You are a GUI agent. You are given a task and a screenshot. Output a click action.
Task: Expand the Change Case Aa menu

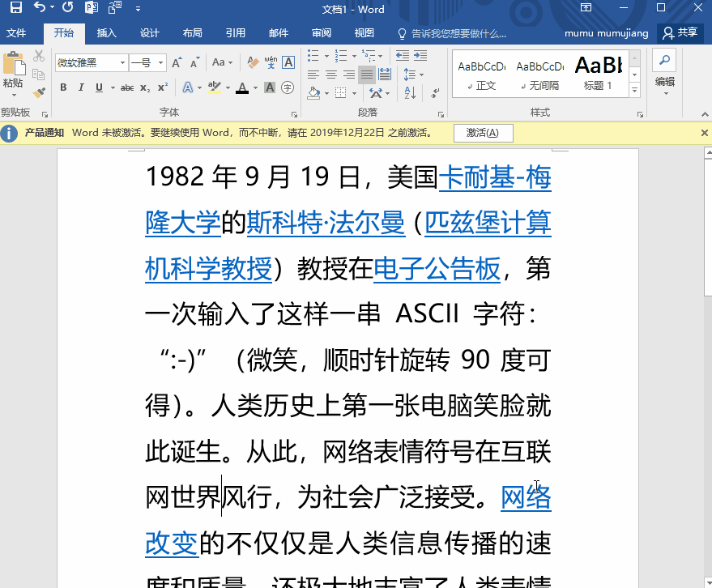223,62
